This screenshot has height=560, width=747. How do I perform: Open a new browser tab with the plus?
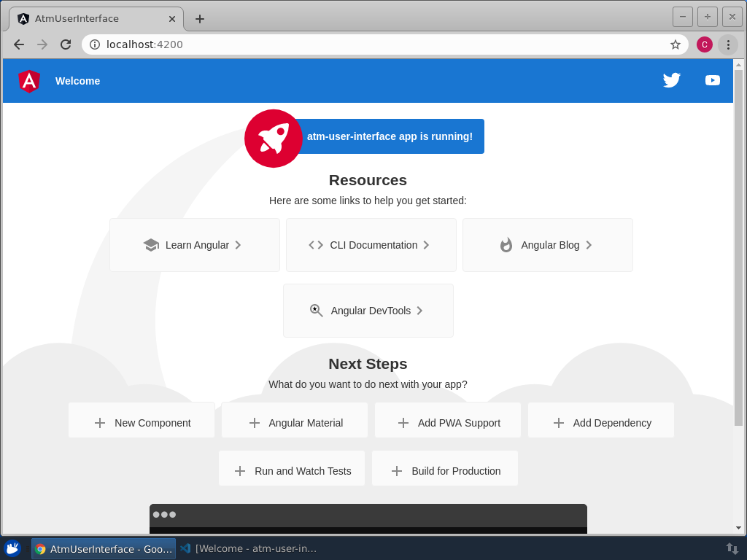tap(200, 19)
